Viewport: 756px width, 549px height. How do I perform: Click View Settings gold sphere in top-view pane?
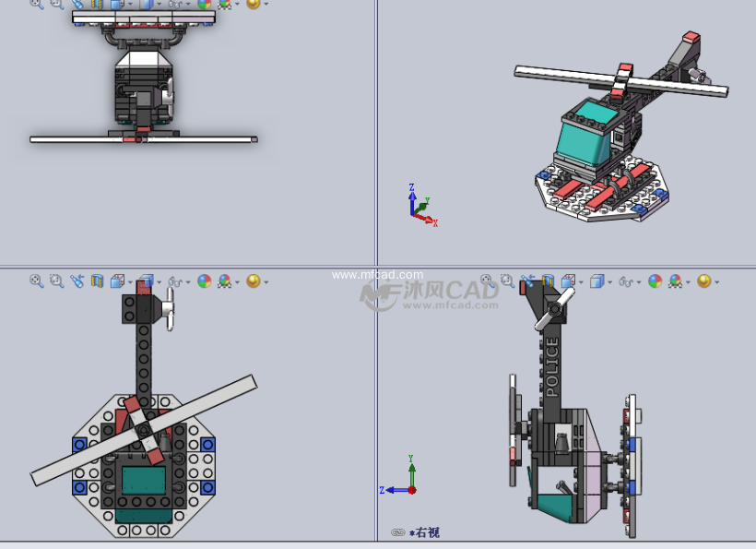[254, 280]
